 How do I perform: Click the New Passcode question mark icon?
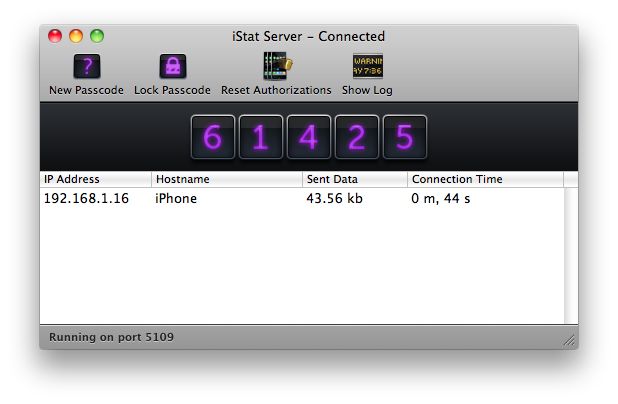[87, 66]
